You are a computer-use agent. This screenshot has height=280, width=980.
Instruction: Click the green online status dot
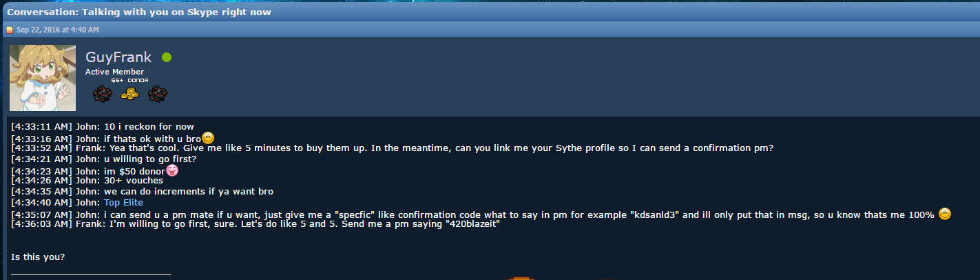point(167,57)
